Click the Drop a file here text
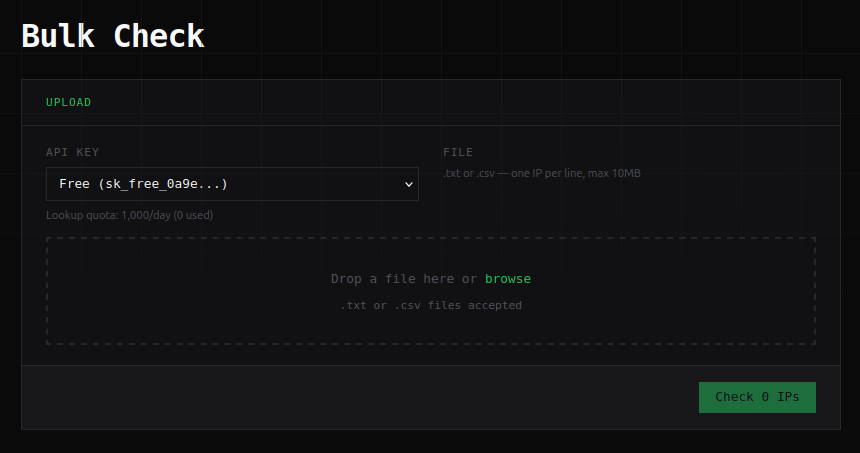Image resolution: width=860 pixels, height=453 pixels. pos(392,279)
